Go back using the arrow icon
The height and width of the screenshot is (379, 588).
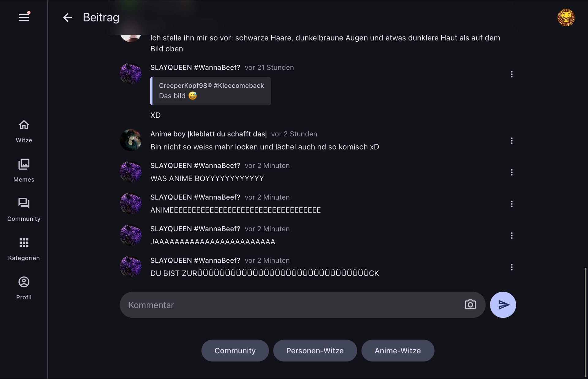coord(67,17)
